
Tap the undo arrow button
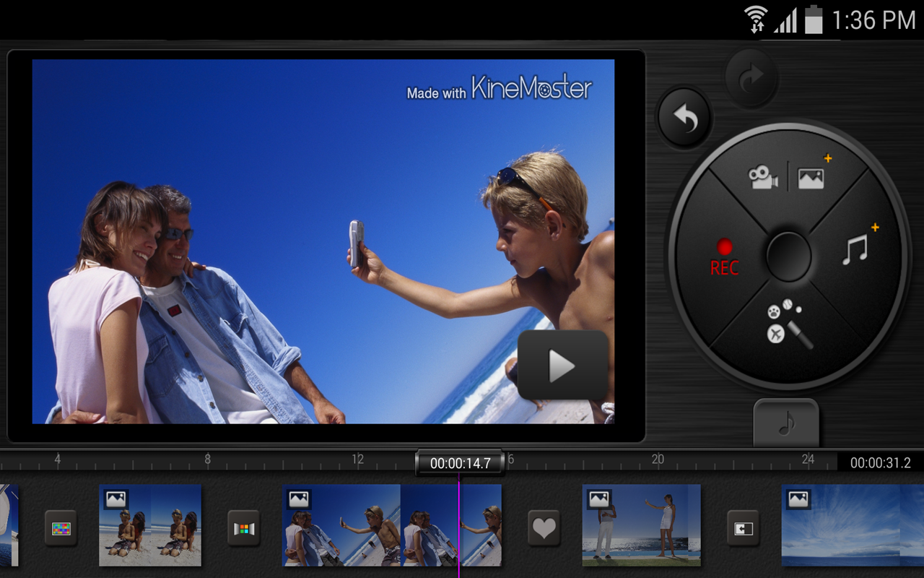684,118
